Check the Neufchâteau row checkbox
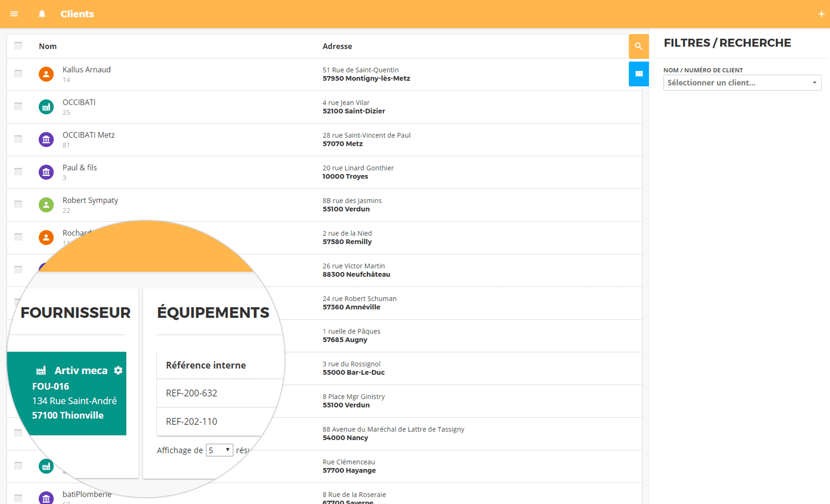 tap(18, 270)
